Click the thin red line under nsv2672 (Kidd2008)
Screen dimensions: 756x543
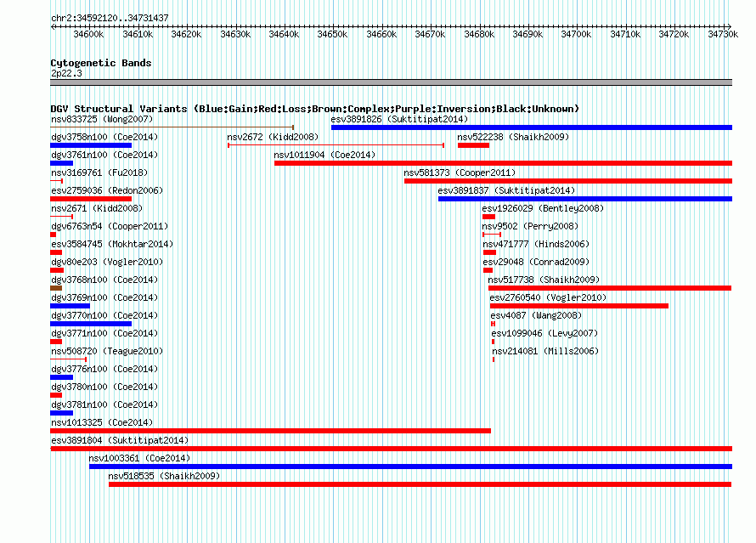(336, 145)
